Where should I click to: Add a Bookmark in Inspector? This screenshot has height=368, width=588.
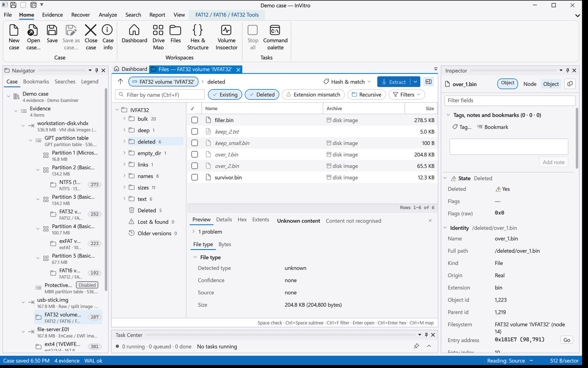point(492,127)
